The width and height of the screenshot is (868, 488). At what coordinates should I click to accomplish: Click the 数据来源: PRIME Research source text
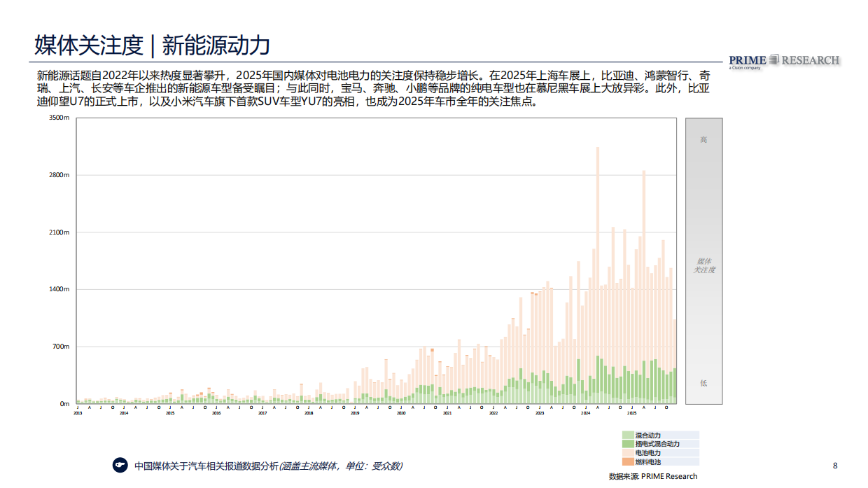tap(654, 474)
